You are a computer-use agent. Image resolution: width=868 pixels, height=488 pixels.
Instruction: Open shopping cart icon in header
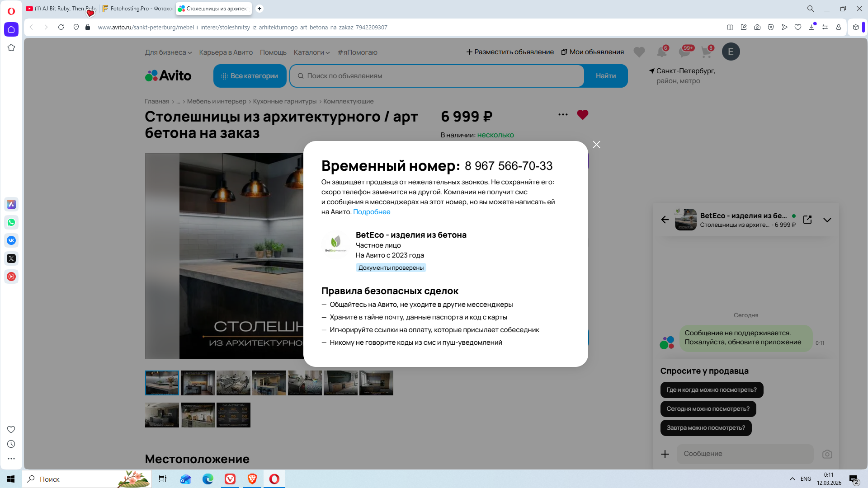point(706,52)
